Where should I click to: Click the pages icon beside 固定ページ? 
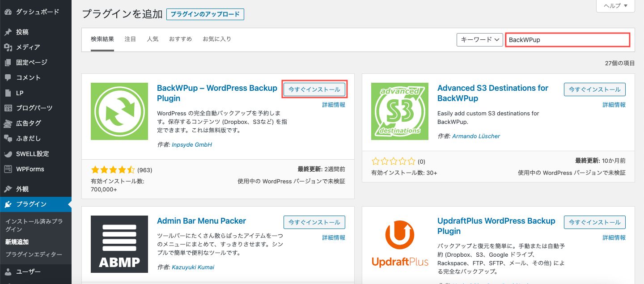(x=8, y=63)
